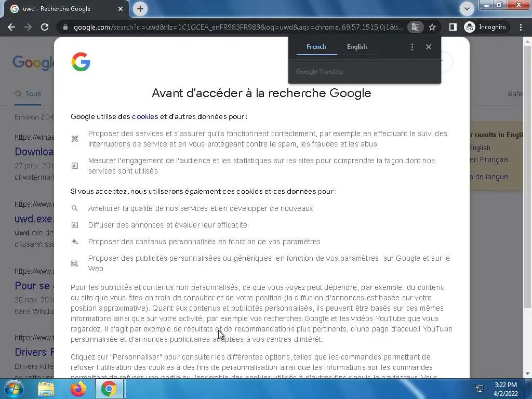This screenshot has height=399, width=532.
Task: Click the browser forward arrow
Action: [x=28, y=27]
